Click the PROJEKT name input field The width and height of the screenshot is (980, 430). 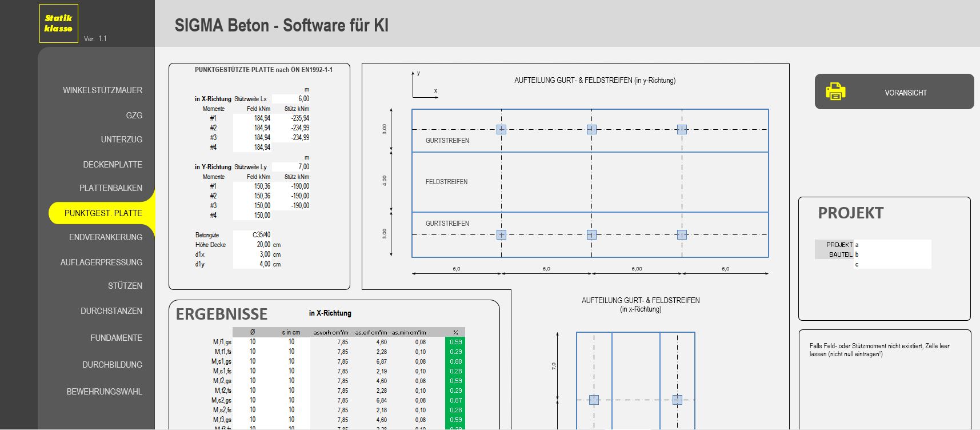point(891,245)
